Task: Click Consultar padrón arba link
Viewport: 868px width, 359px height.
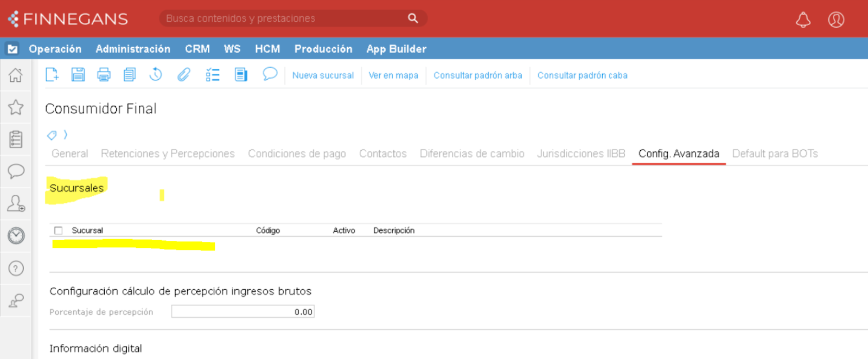Action: [477, 75]
